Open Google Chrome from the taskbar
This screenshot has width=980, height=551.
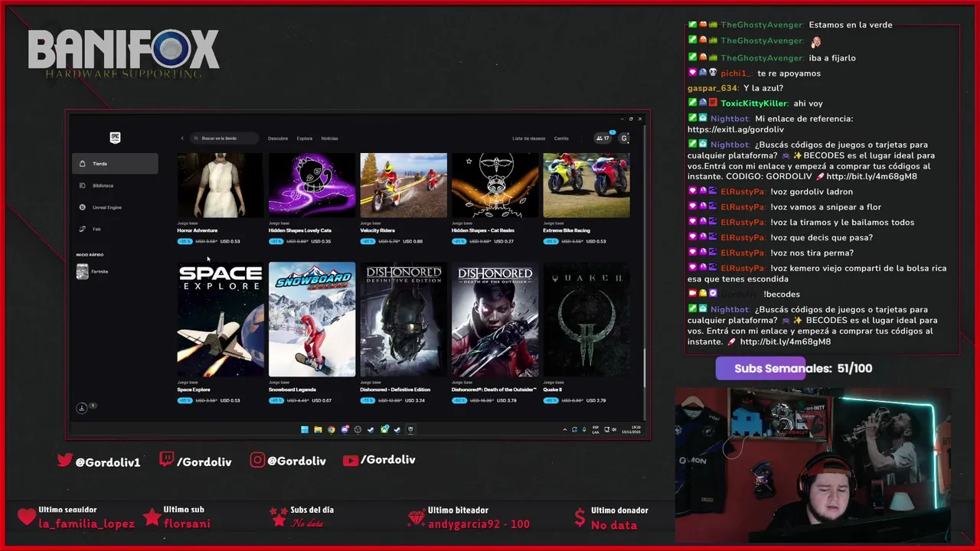(332, 429)
